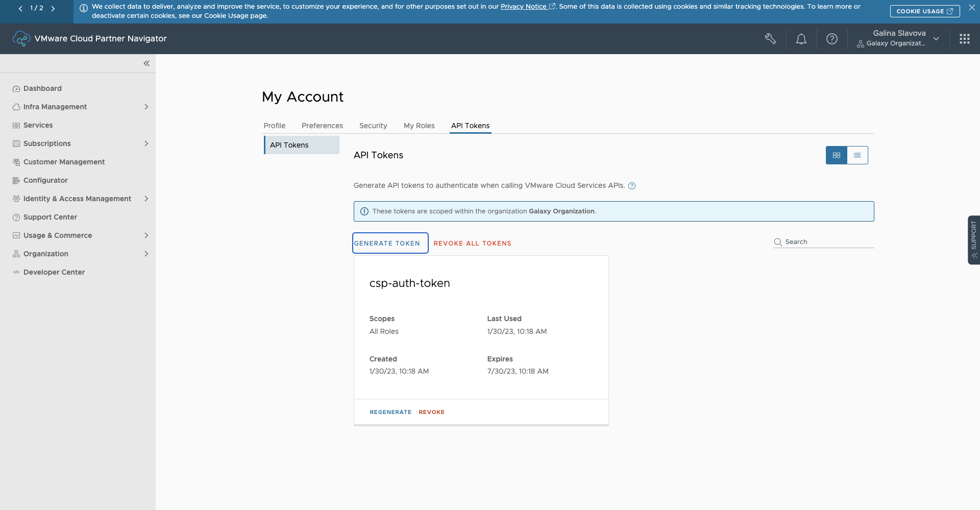Click the Generate Token button
Screen dimensions: 980x510
click(390, 244)
